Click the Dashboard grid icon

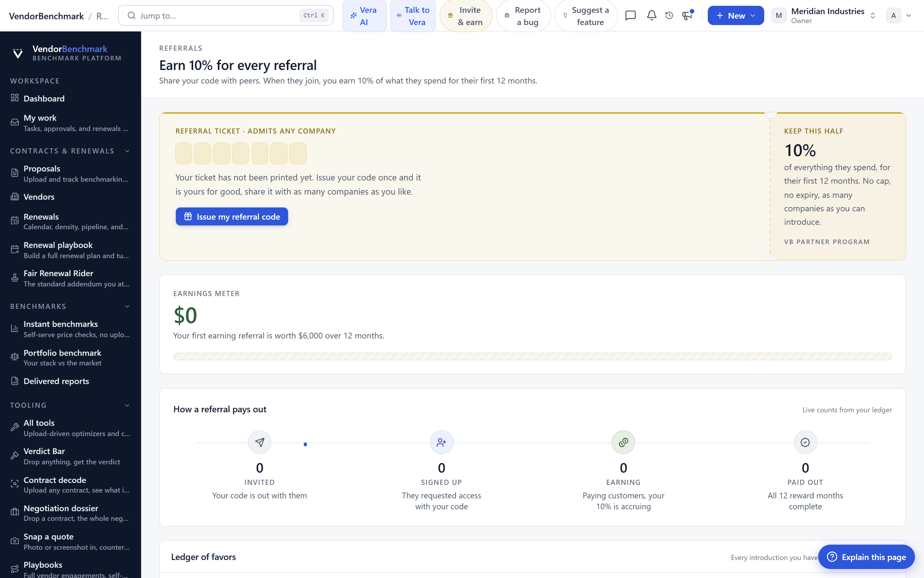(x=14, y=98)
